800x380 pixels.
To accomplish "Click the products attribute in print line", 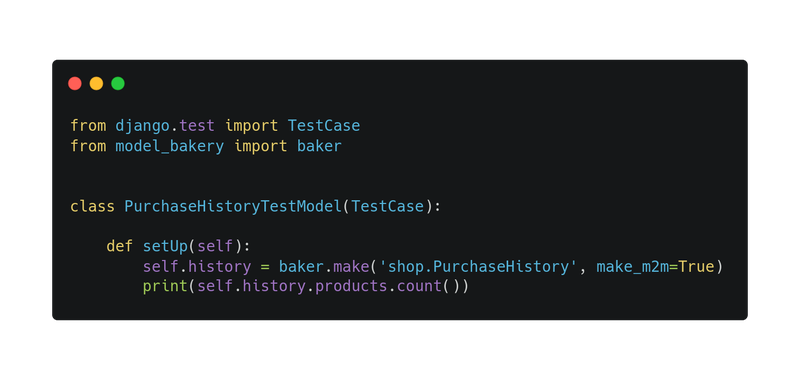I will (x=351, y=287).
